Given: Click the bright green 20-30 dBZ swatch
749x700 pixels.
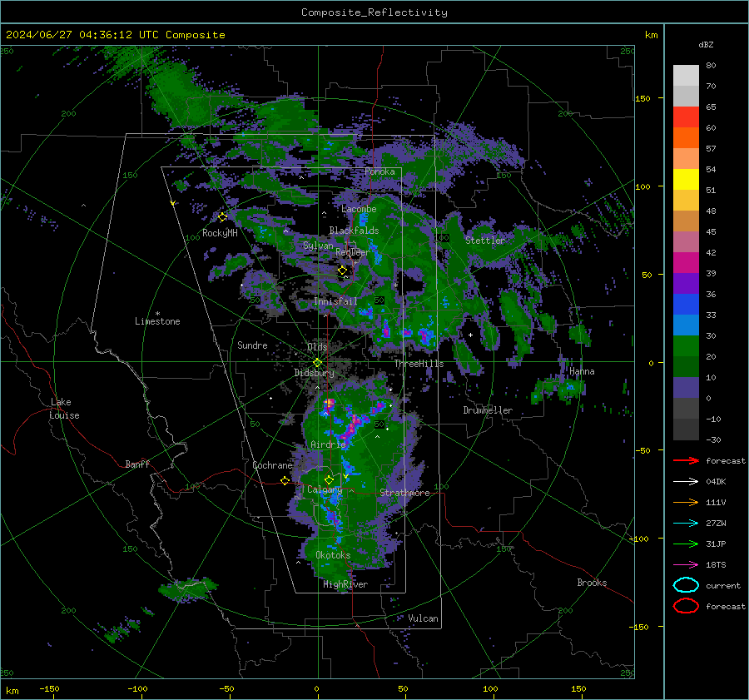Looking at the screenshot, I should (686, 346).
